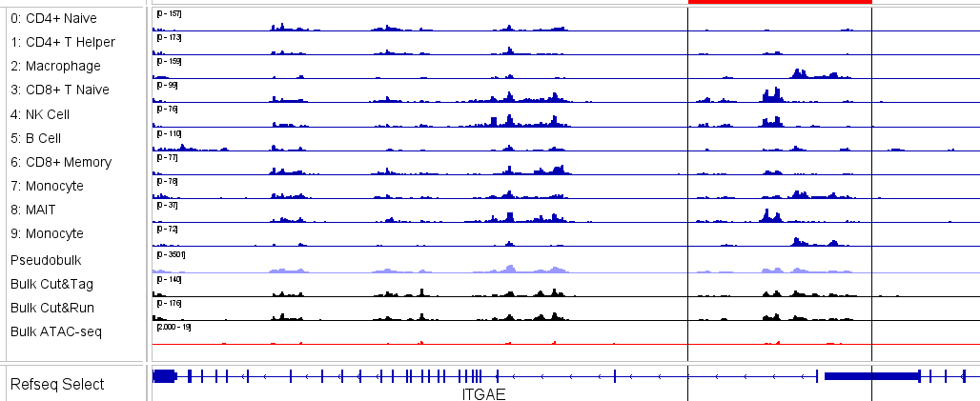Click the "1: CD4+ T Helper" track label
The width and height of the screenshot is (980, 401).
63,43
